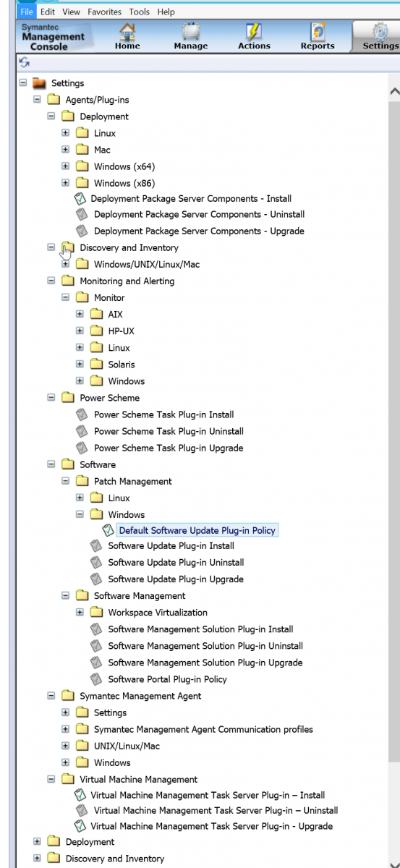Select Symantec Management Agent Communication profiles
400x868 pixels.
[203, 729]
